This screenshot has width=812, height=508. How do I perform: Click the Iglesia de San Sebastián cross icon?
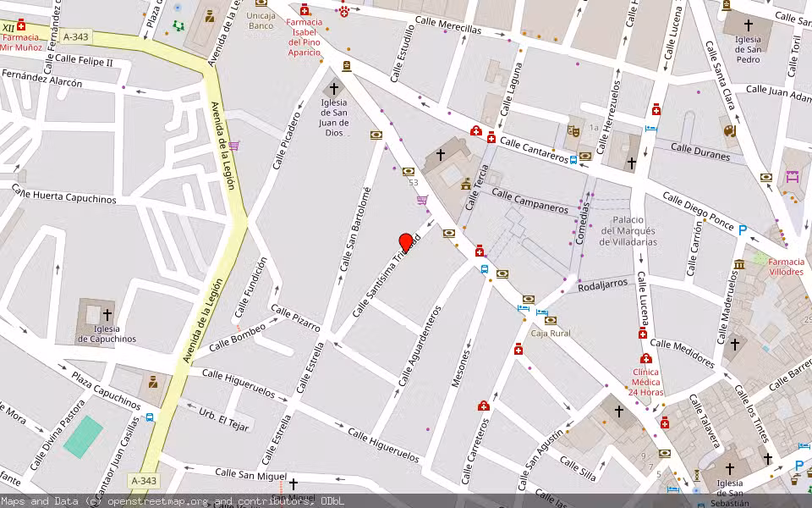pos(730,468)
